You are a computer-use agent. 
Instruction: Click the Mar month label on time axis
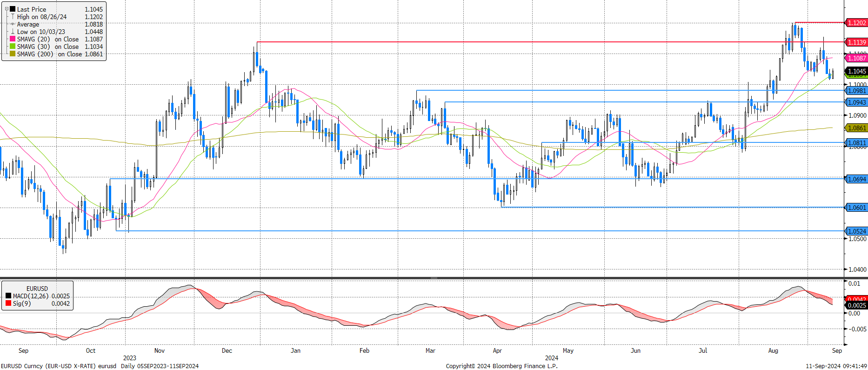click(x=430, y=350)
